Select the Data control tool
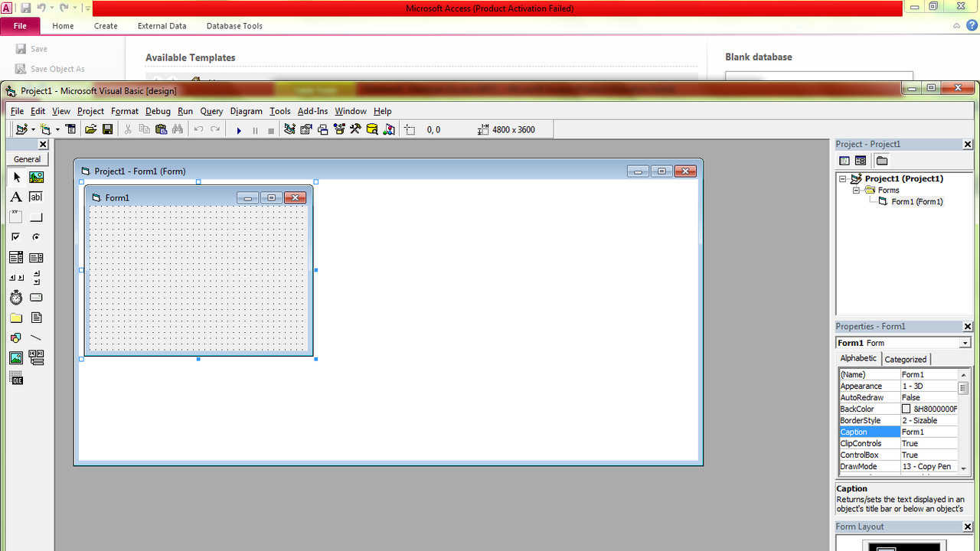Screen dimensions: 980x551 (x=36, y=357)
